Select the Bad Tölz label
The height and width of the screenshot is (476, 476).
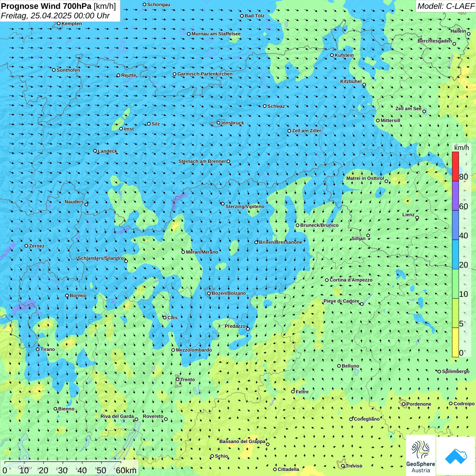[254, 16]
